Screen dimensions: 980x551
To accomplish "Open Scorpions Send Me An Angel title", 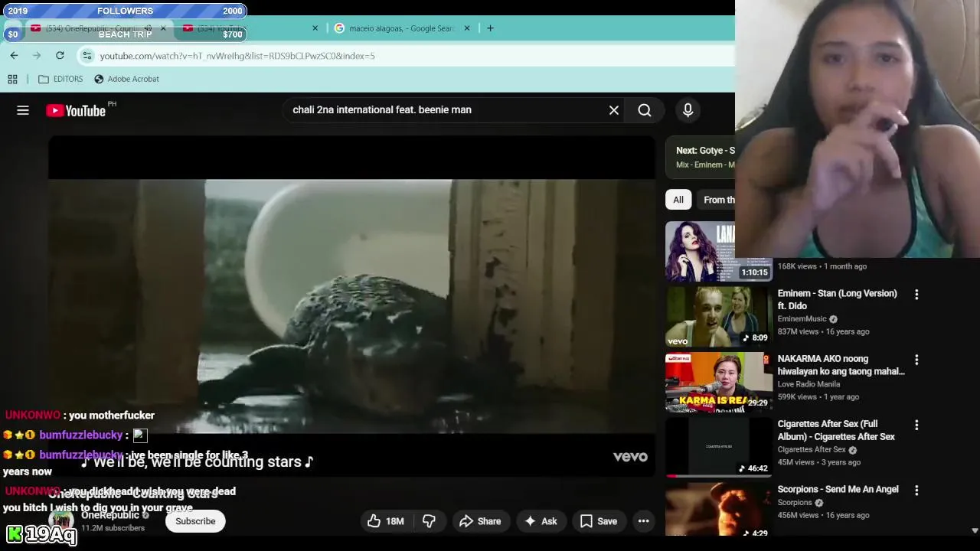I will pos(838,489).
